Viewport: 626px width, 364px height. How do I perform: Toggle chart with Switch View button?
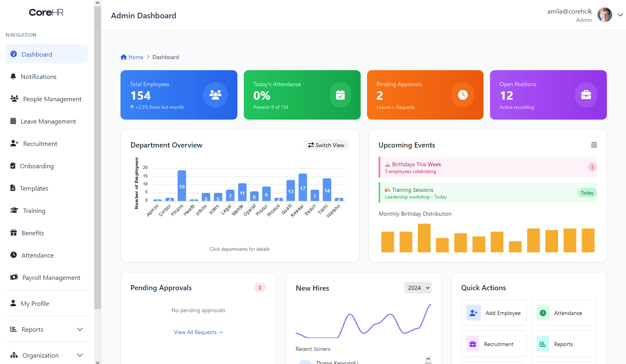pyautogui.click(x=326, y=145)
